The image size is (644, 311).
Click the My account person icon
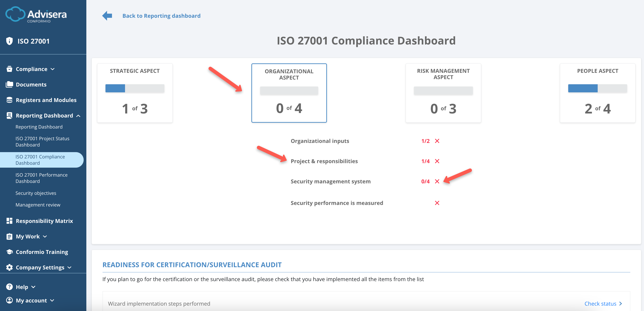click(x=9, y=300)
